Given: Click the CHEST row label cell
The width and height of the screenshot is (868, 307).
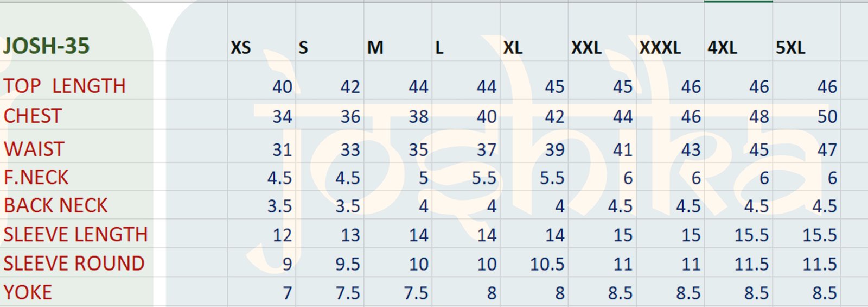Looking at the screenshot, I should [33, 116].
